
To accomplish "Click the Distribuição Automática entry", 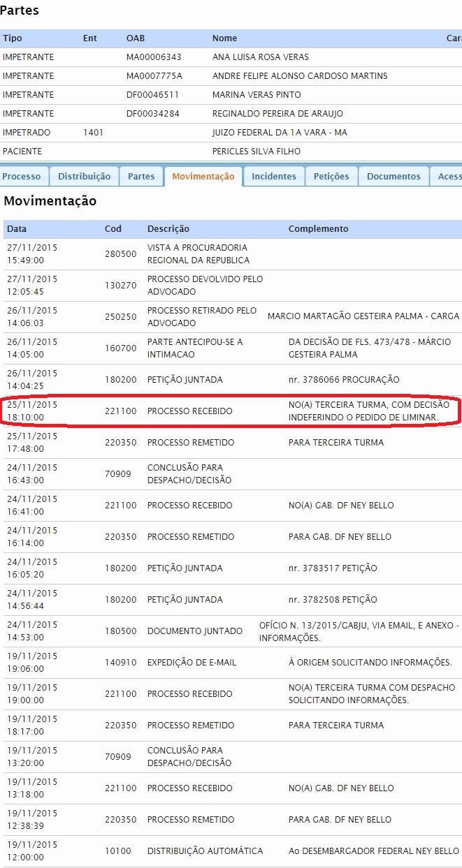I will (205, 851).
